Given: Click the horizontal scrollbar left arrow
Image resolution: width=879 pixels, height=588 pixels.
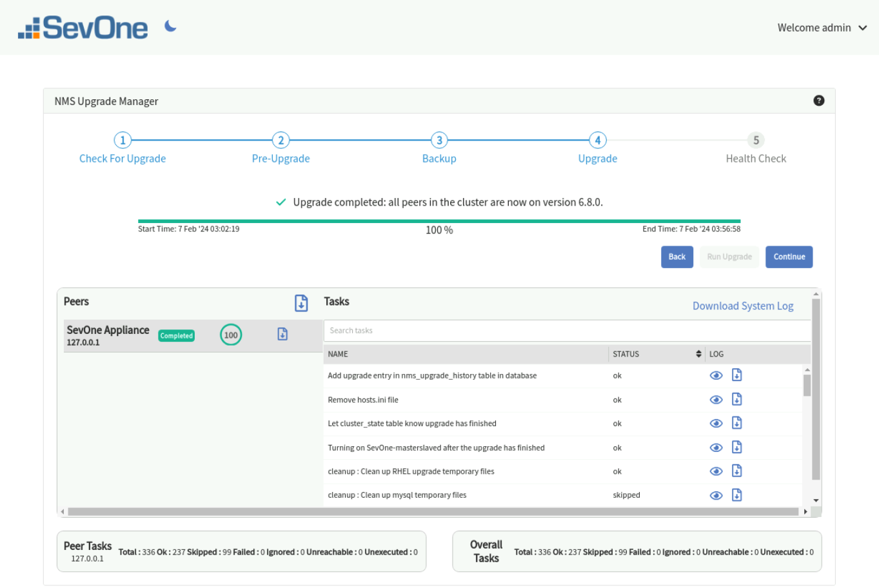Looking at the screenshot, I should (63, 512).
